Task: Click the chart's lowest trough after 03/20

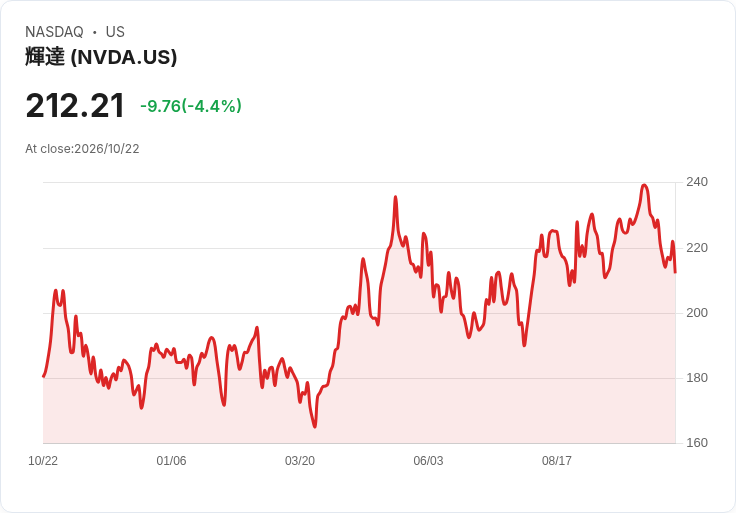Action: pos(314,426)
